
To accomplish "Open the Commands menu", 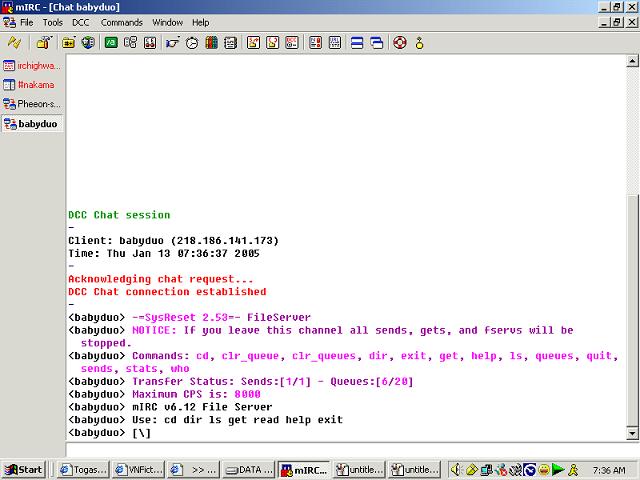I will pyautogui.click(x=122, y=22).
